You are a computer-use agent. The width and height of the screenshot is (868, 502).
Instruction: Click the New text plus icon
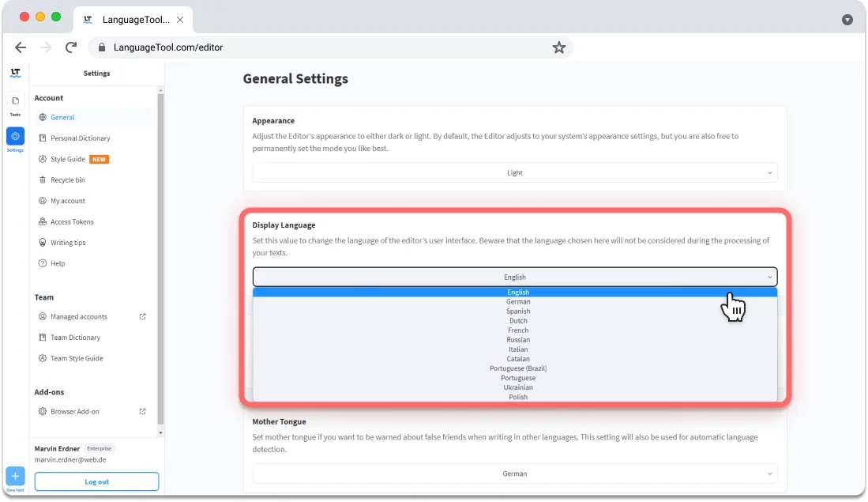pyautogui.click(x=15, y=475)
